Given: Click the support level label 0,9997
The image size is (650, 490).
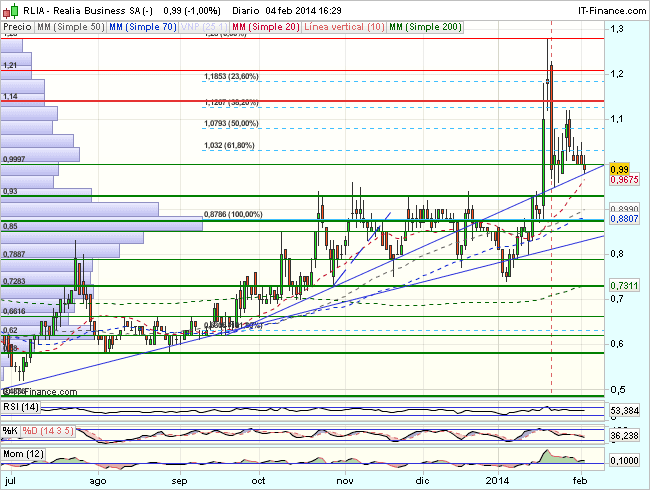Looking at the screenshot, I should coord(14,159).
